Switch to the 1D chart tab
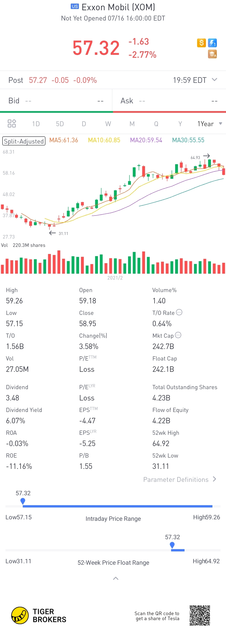226x644 pixels. [x=36, y=124]
